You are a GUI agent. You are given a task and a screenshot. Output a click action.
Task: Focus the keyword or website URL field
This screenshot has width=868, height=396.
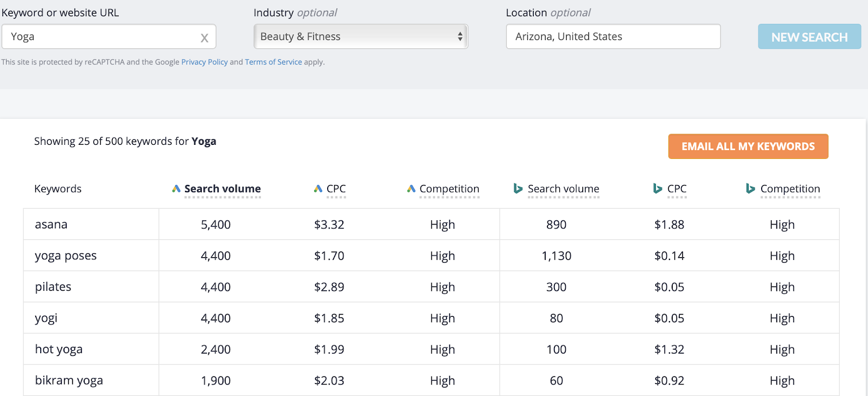(103, 36)
